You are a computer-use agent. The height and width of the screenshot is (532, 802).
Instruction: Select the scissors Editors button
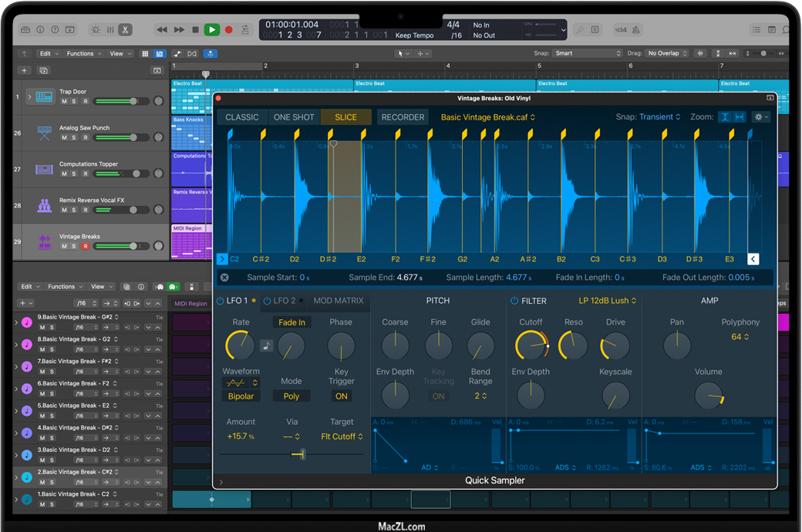click(x=124, y=29)
